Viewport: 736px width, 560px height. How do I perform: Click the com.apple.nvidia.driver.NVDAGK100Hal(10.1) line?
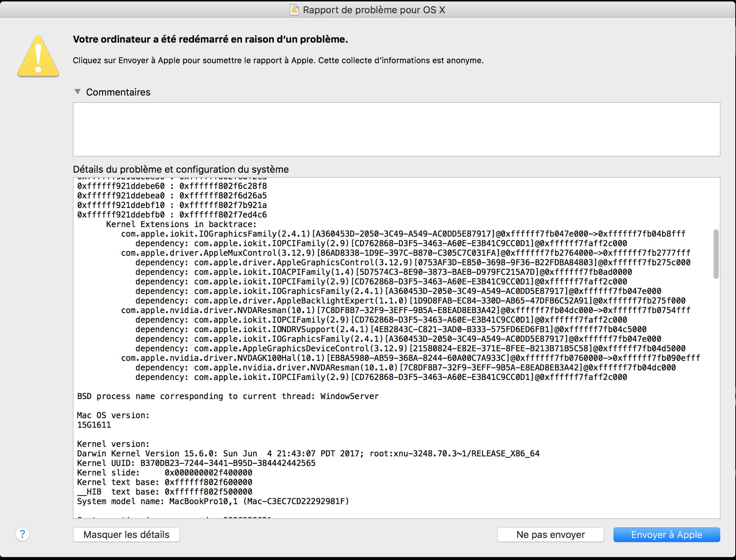click(411, 358)
